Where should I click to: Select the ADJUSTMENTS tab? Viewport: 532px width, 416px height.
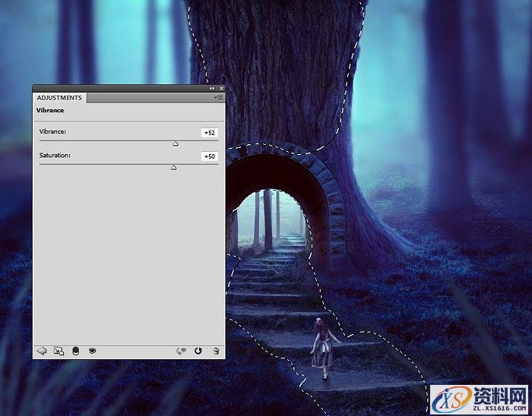59,98
